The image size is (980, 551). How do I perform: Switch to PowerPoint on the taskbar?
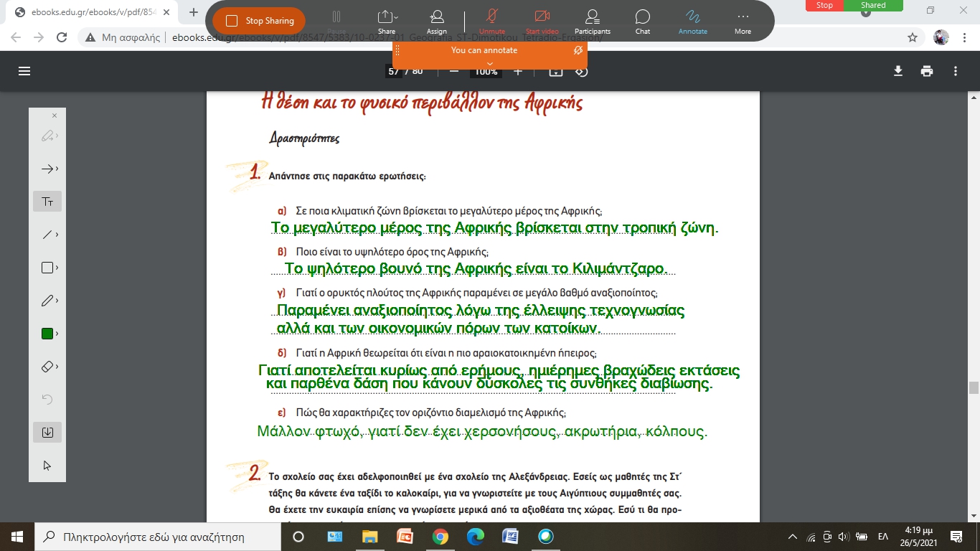tap(405, 537)
